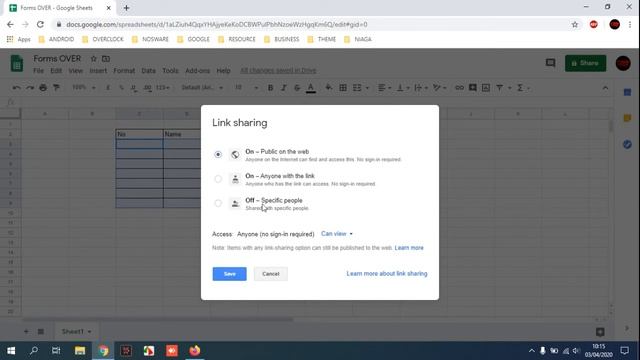Collapse the toolbar with up arrow

tap(605, 88)
